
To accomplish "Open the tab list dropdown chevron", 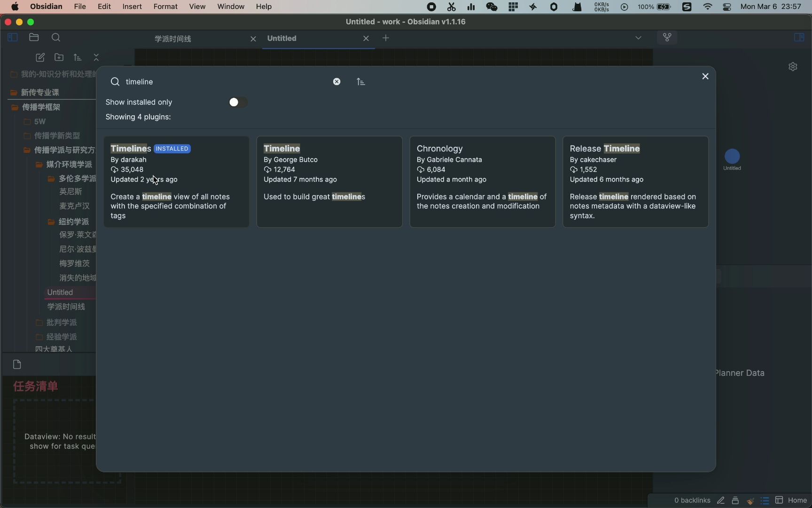I will click(x=638, y=38).
